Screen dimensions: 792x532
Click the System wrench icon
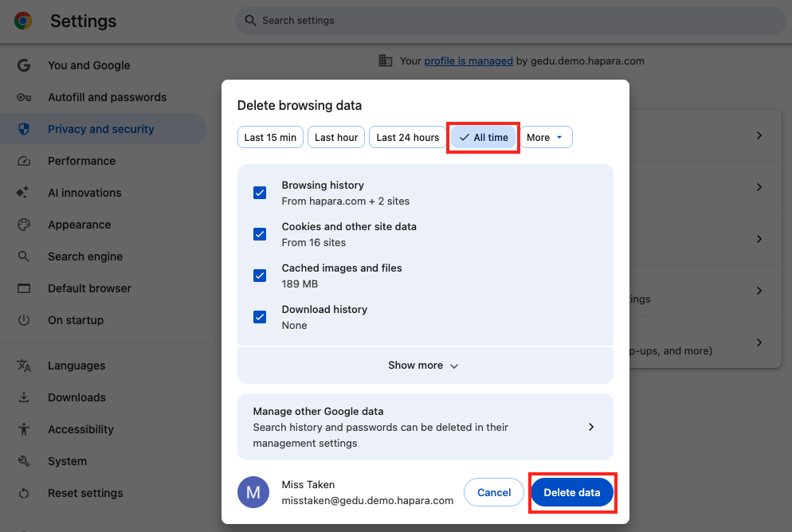point(24,461)
